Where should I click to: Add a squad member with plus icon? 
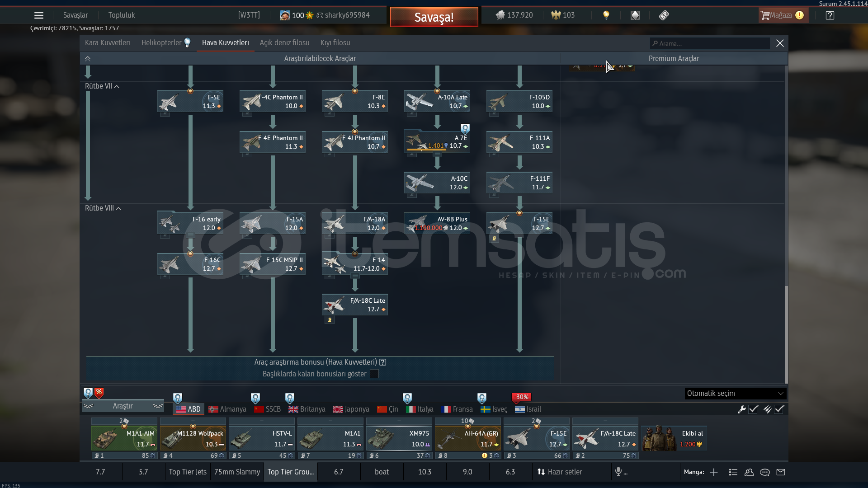[x=714, y=472]
